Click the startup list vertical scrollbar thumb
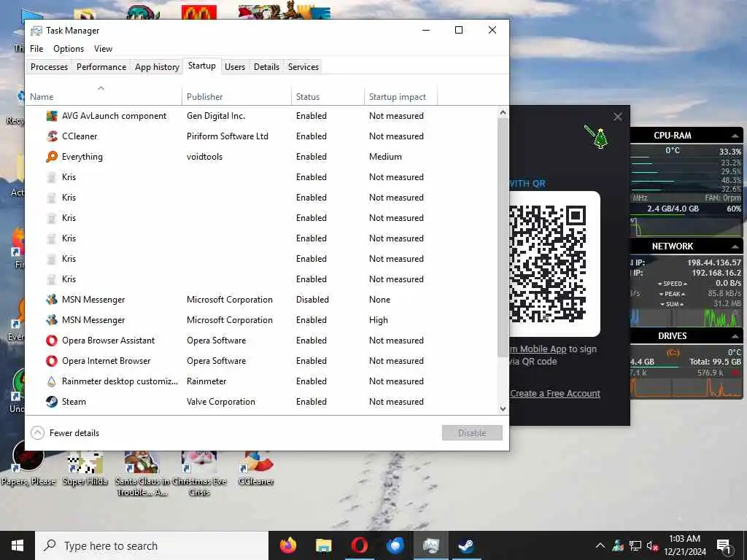Screen dimensions: 747x560 point(503,237)
